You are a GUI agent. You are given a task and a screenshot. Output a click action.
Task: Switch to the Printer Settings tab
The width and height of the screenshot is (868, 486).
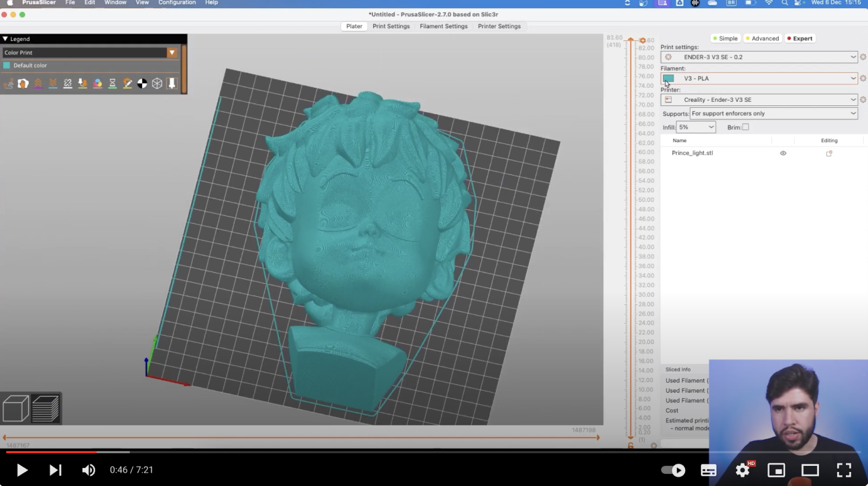pyautogui.click(x=499, y=26)
